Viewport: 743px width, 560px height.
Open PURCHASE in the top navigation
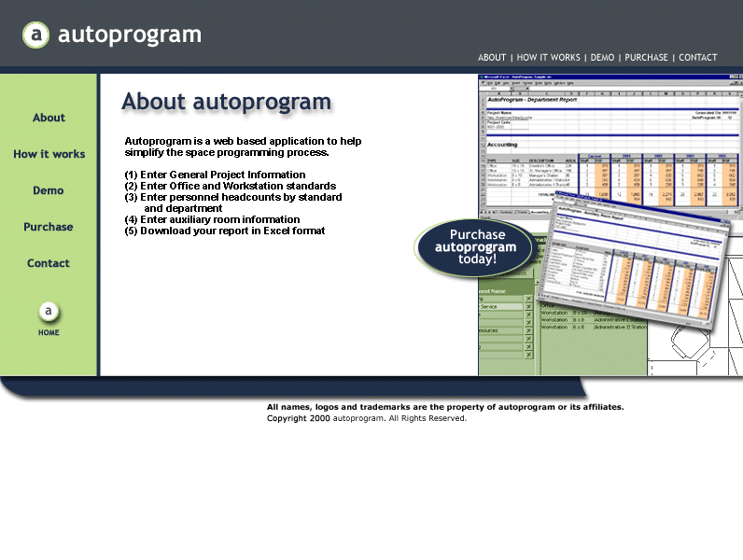point(646,57)
